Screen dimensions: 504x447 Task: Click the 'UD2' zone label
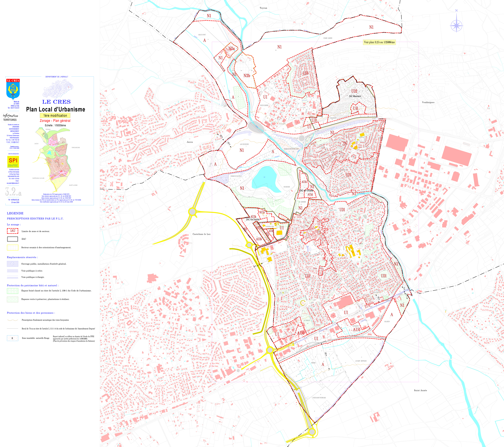(x=354, y=91)
